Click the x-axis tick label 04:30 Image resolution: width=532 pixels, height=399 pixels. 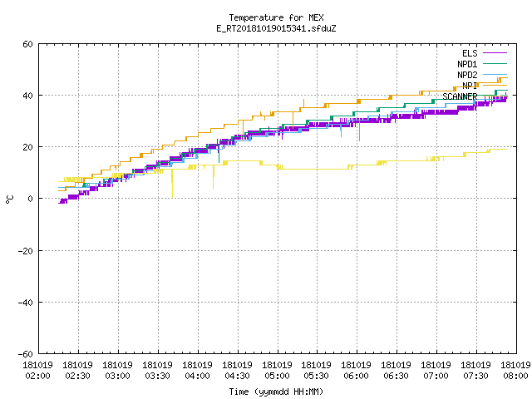pos(237,376)
